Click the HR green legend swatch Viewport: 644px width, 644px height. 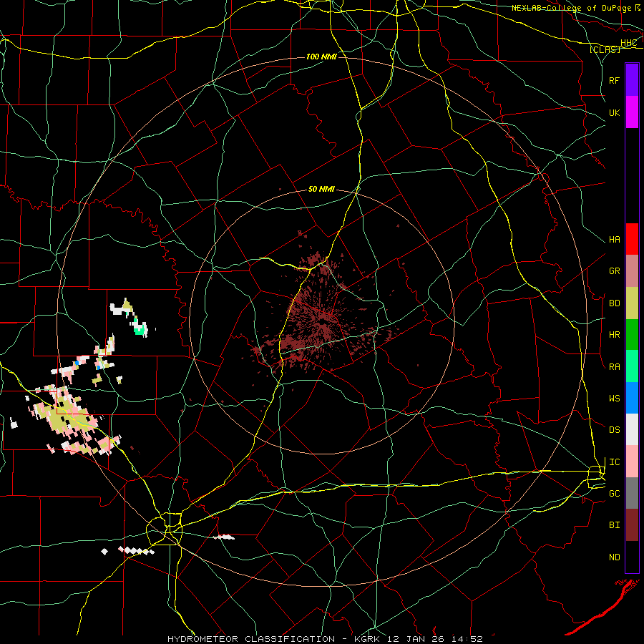(x=632, y=335)
